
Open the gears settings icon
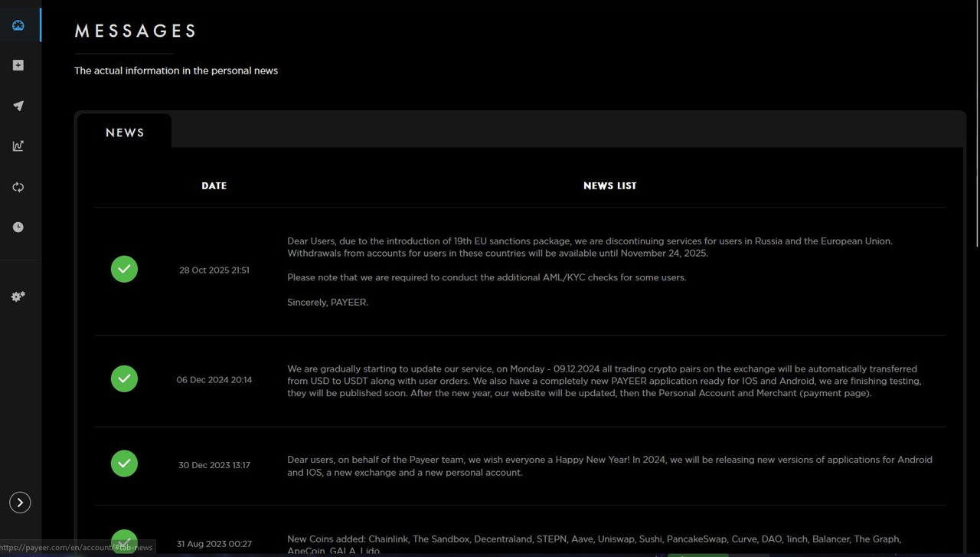tap(18, 297)
